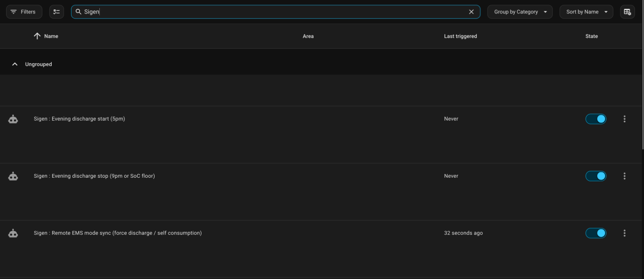Collapse the Ungrouped section
644x279 pixels.
click(x=15, y=64)
